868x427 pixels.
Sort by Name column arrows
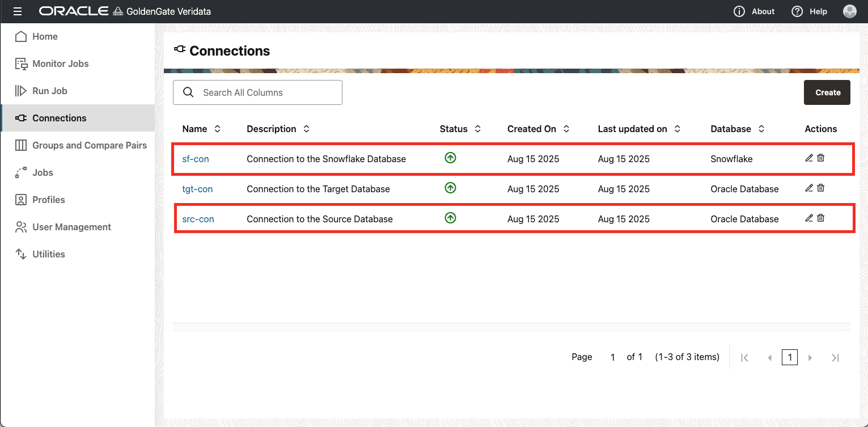pyautogui.click(x=217, y=129)
